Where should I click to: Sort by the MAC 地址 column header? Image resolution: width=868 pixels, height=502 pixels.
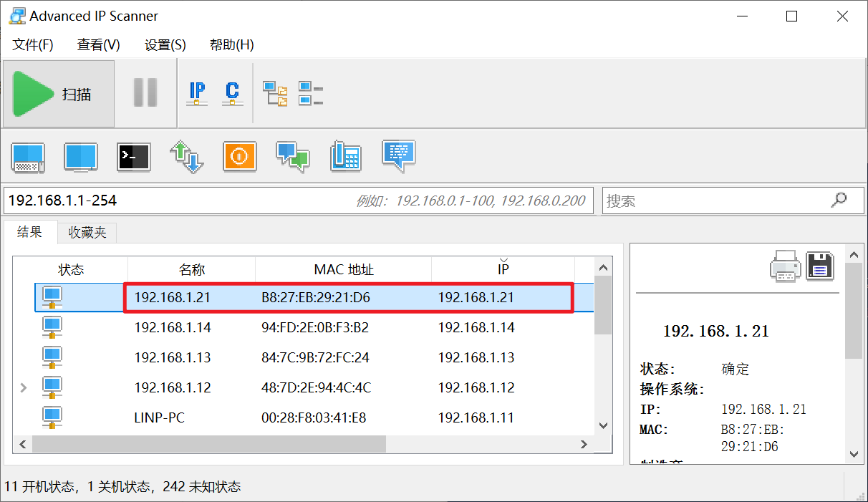[344, 269]
